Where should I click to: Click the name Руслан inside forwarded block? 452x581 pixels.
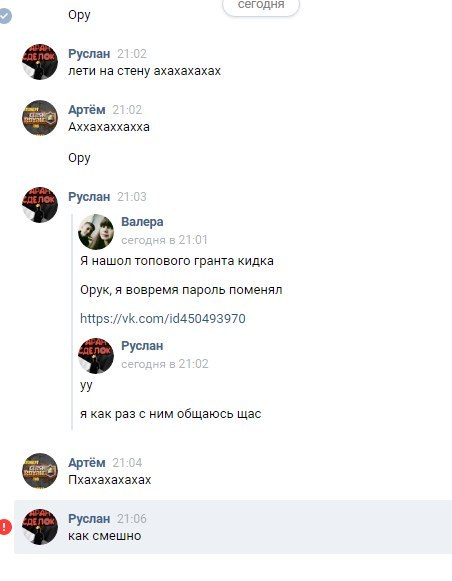142,346
